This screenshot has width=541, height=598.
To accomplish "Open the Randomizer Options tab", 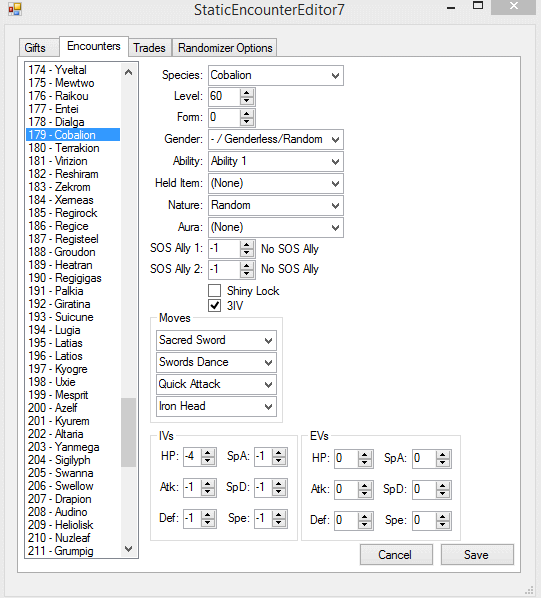I will (x=225, y=48).
